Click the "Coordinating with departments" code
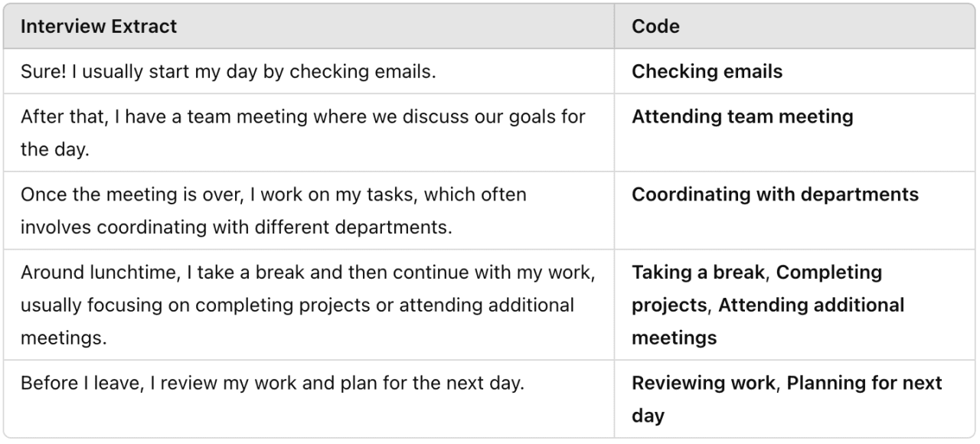 click(x=775, y=194)
